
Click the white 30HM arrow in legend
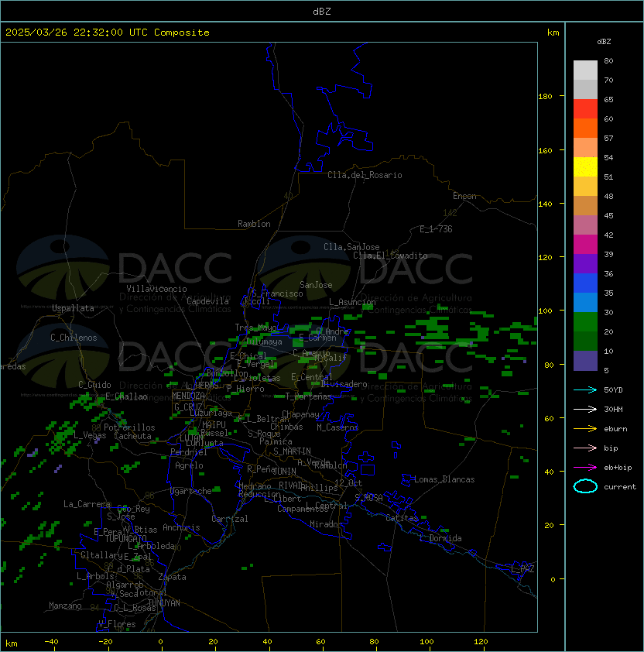(x=585, y=410)
